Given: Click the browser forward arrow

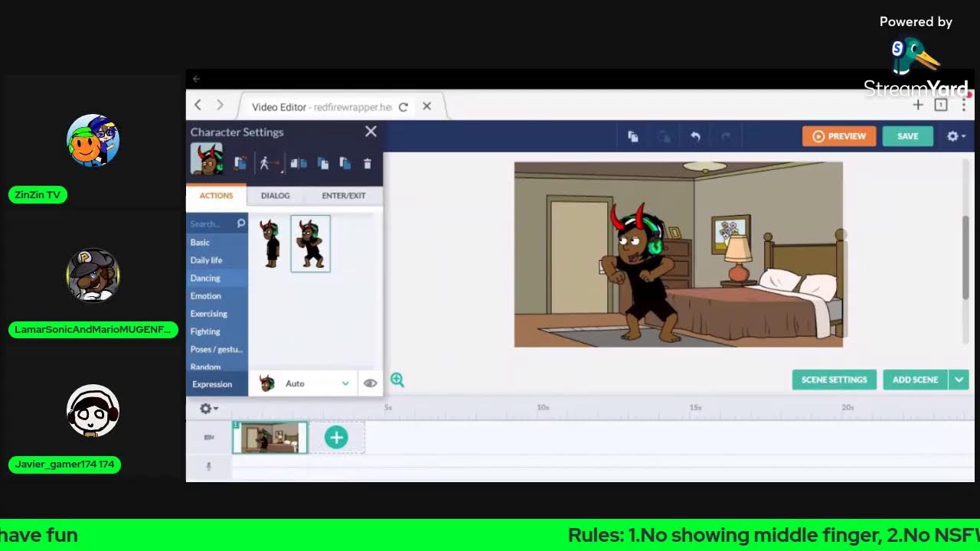Looking at the screenshot, I should [x=220, y=105].
